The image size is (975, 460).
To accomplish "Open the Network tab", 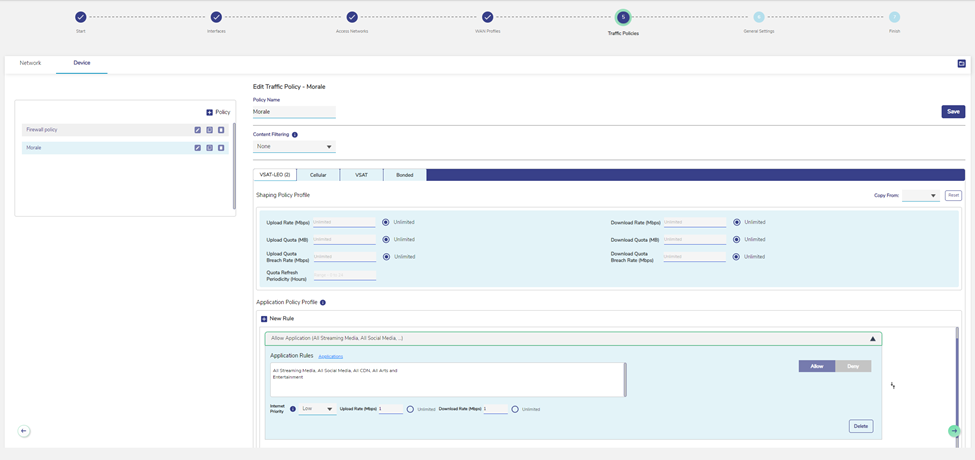I will click(x=30, y=63).
